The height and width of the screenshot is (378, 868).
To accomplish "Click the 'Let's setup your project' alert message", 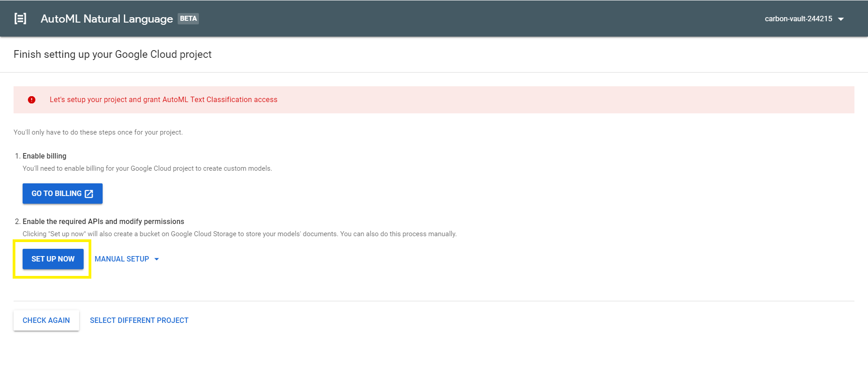I will point(163,100).
